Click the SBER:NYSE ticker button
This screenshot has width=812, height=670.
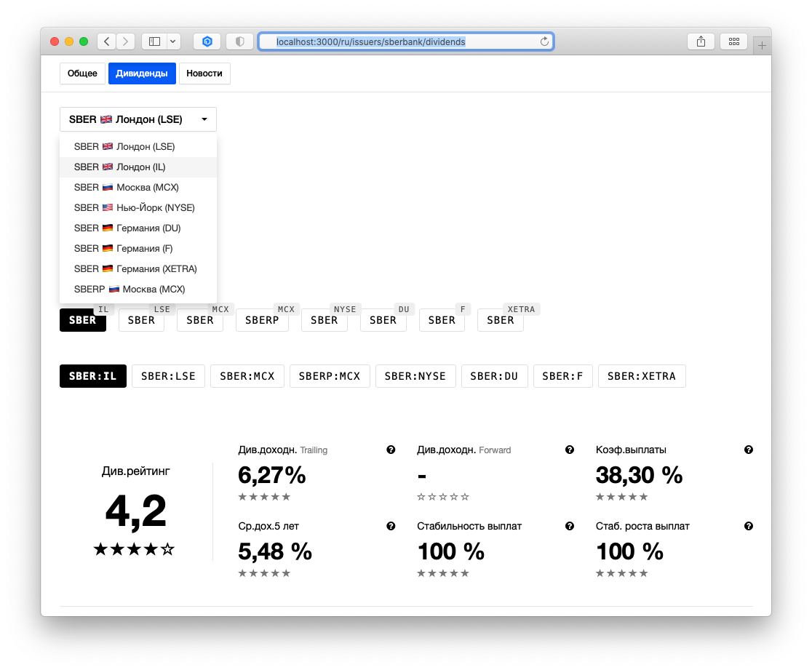(415, 376)
